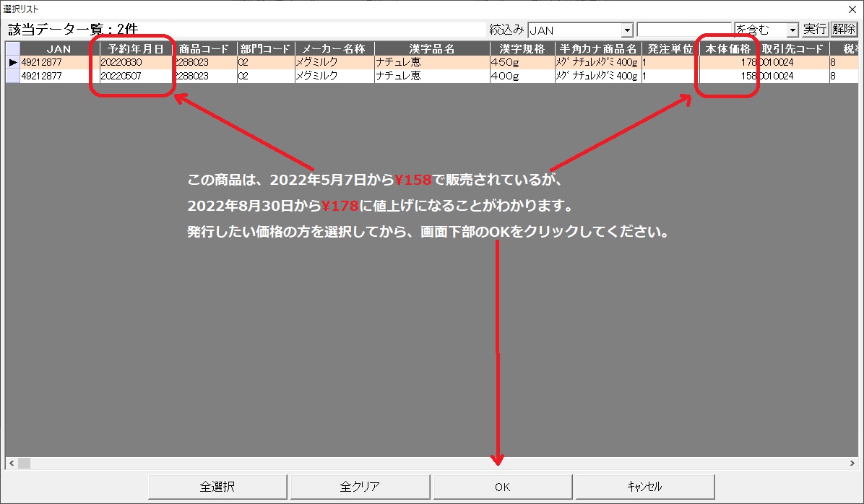This screenshot has height=504, width=864.
Task: Close the 選択リスト window
Action: [852, 8]
